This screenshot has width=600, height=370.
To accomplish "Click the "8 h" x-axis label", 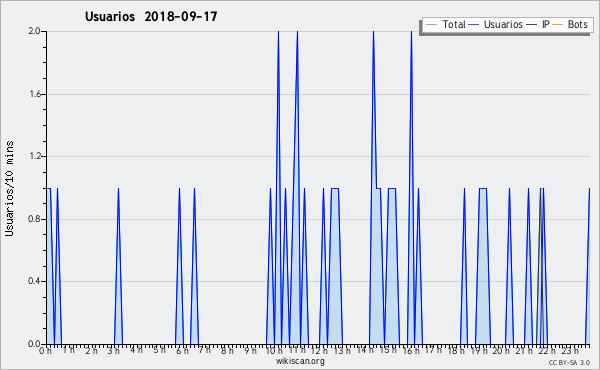I will click(x=227, y=350).
